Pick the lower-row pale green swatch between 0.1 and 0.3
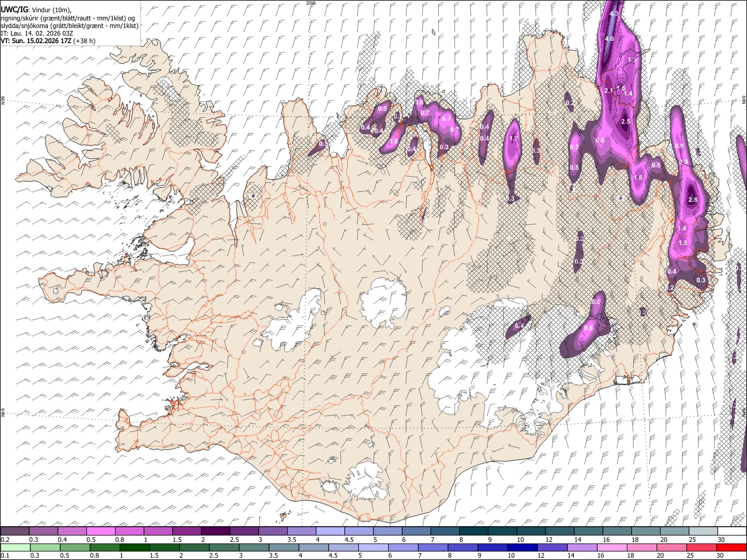 [x=15, y=547]
